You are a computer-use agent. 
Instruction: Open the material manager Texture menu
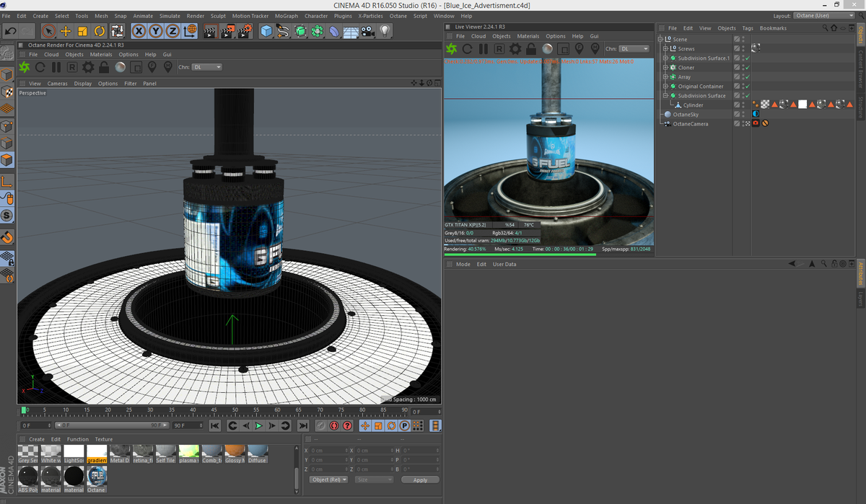(x=104, y=439)
